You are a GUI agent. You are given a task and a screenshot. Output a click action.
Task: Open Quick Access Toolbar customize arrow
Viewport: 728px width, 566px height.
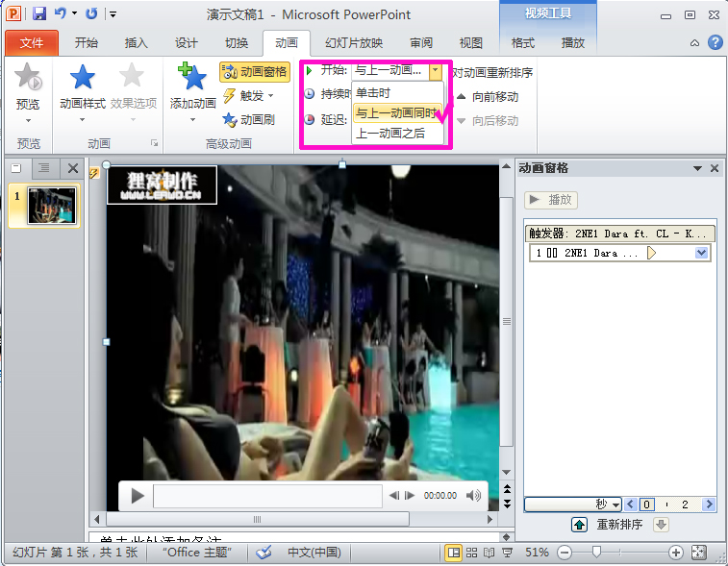tap(113, 14)
